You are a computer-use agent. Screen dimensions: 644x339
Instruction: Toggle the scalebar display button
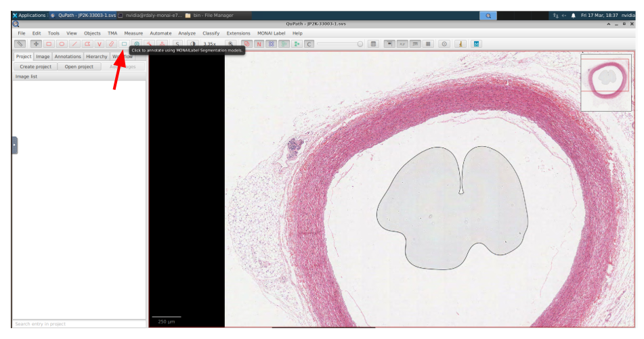click(415, 44)
